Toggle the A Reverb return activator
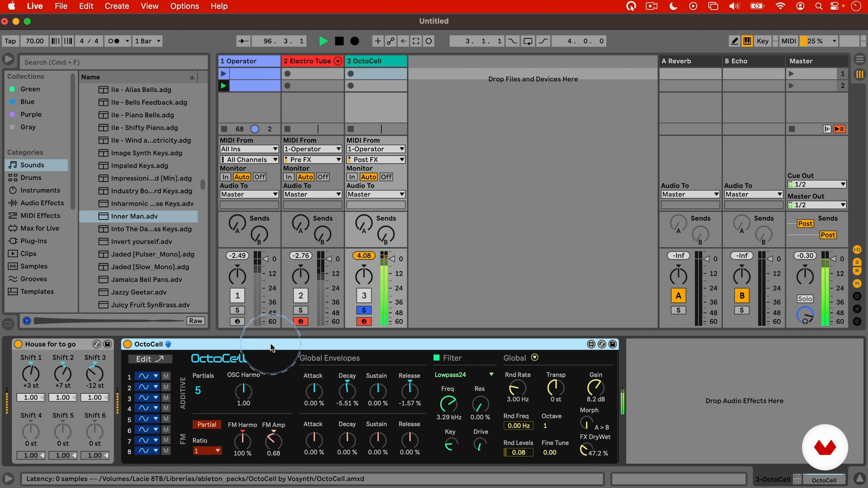The height and width of the screenshot is (488, 868). point(678,296)
